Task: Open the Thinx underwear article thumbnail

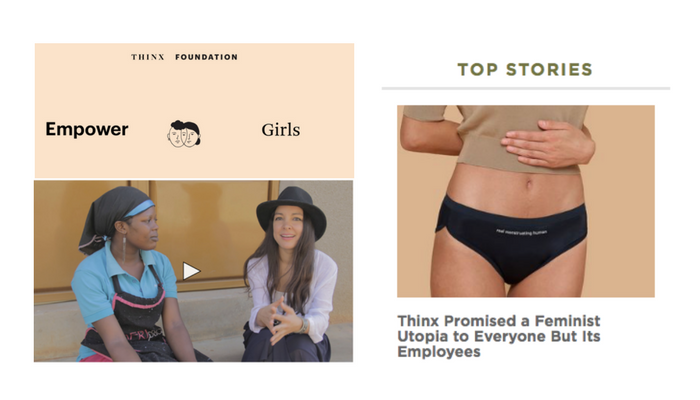Action: [526, 201]
